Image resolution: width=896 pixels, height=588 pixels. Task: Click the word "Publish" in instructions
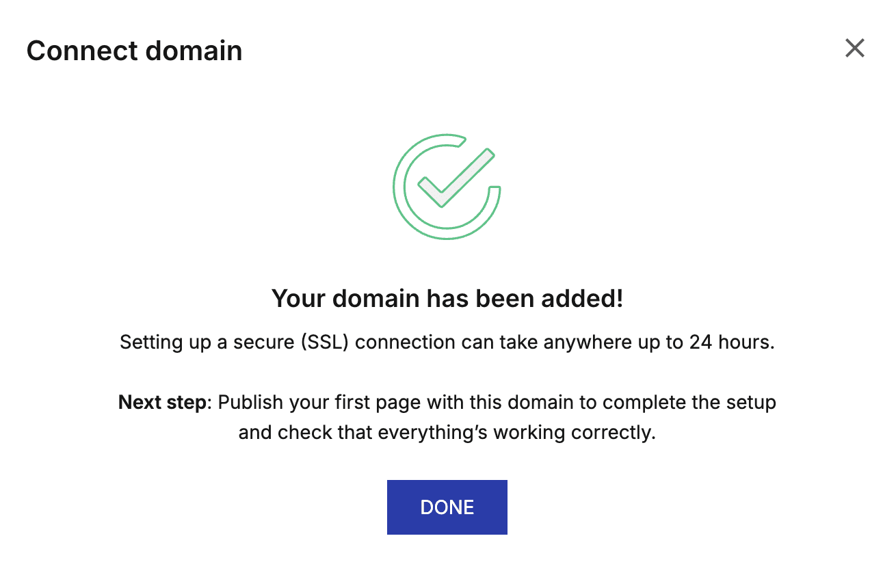click(x=247, y=402)
